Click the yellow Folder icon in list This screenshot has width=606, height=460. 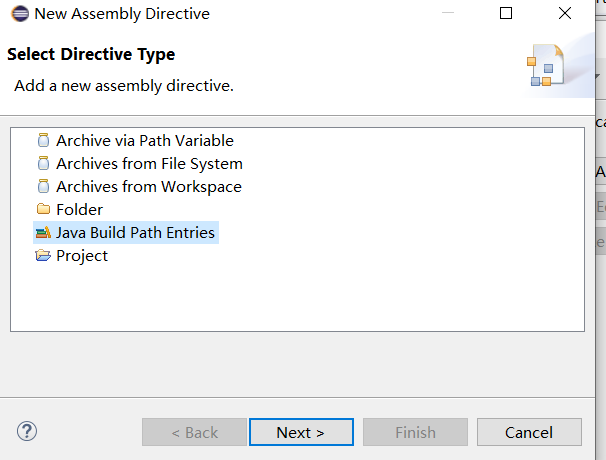tap(43, 210)
